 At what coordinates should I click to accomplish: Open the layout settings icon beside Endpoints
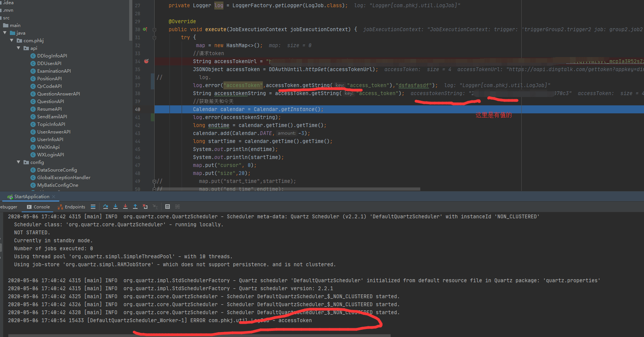click(93, 207)
